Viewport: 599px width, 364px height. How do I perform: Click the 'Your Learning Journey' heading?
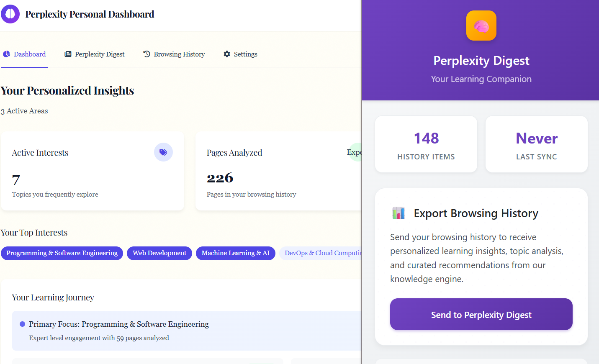click(53, 297)
